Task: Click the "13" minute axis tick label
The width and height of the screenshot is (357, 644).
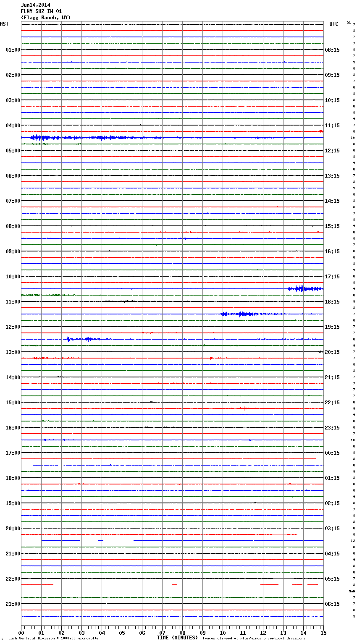Action: [283, 633]
